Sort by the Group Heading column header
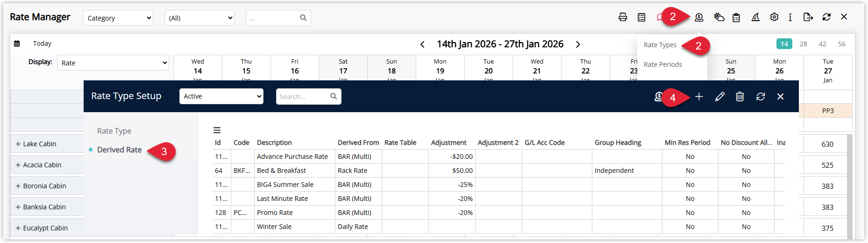868x243 pixels. tap(618, 143)
